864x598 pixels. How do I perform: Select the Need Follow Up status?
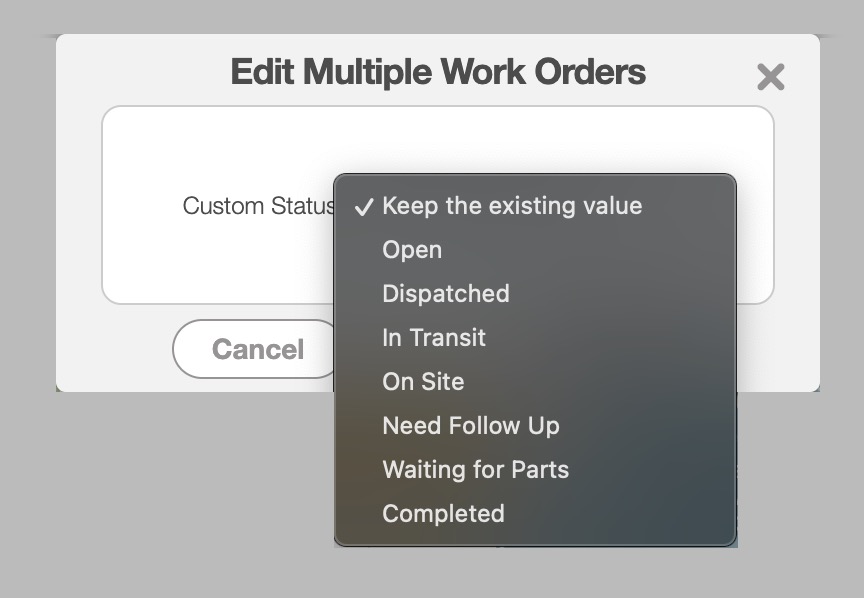click(471, 426)
